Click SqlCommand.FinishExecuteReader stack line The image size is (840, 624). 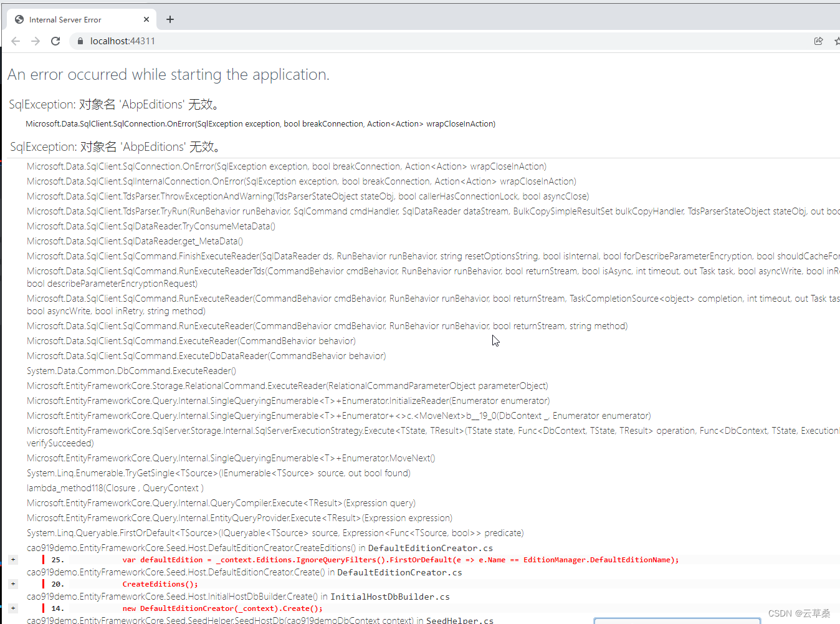tap(433, 256)
